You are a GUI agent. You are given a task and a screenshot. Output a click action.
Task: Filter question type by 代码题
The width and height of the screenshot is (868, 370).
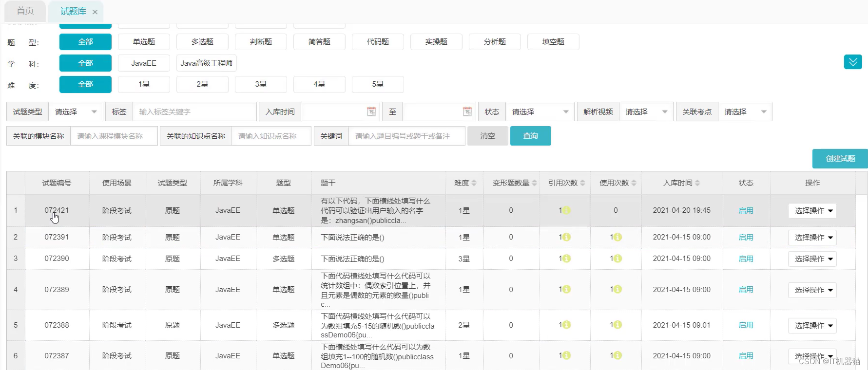pos(378,42)
